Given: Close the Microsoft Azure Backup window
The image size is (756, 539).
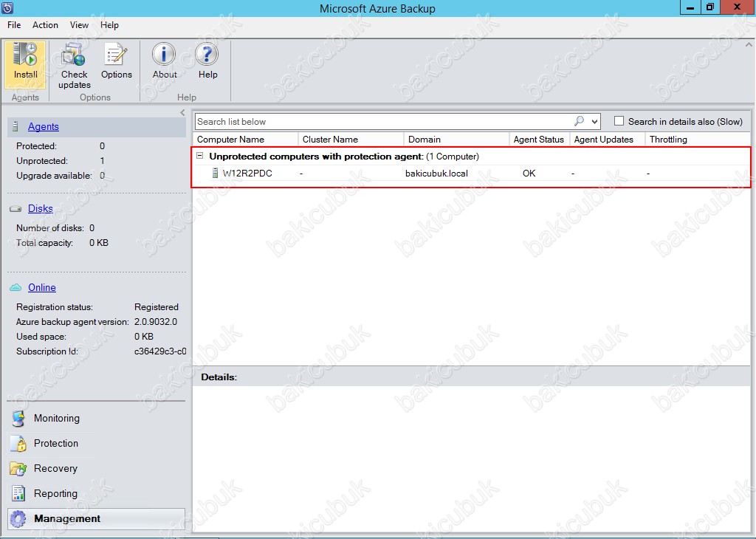Looking at the screenshot, I should 738,7.
